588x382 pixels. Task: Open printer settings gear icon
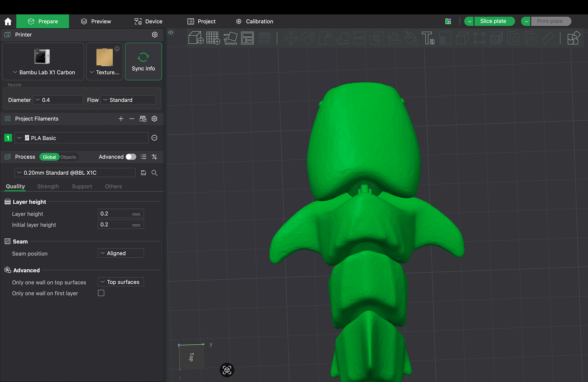[155, 35]
